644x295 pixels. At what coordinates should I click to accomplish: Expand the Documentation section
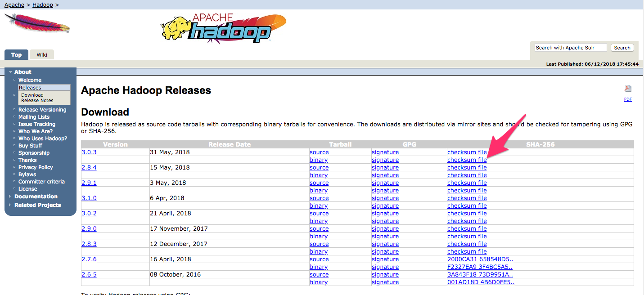[36, 197]
